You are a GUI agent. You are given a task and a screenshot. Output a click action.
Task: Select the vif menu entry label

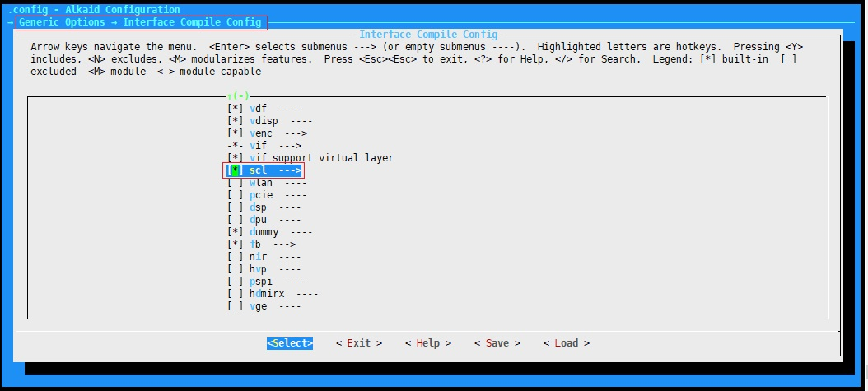pyautogui.click(x=258, y=146)
